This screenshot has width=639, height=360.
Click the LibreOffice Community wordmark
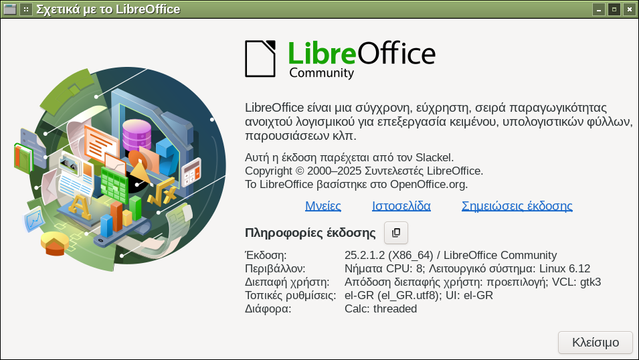click(x=361, y=59)
